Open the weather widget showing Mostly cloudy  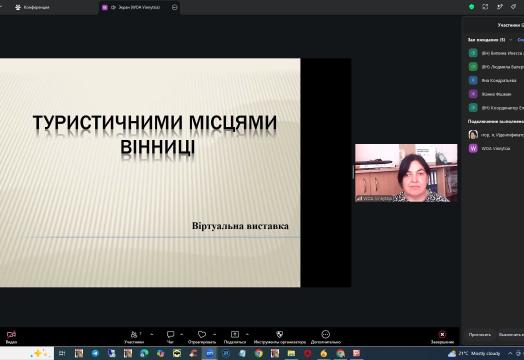point(474,353)
